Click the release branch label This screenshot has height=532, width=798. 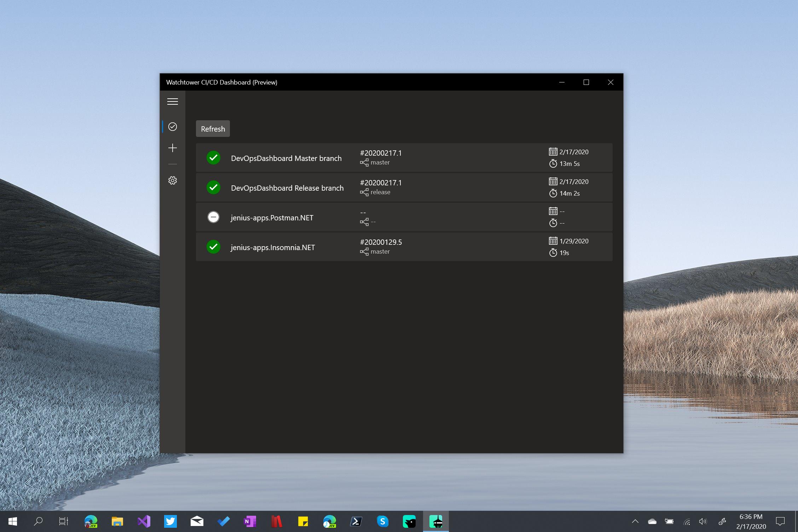[381, 192]
